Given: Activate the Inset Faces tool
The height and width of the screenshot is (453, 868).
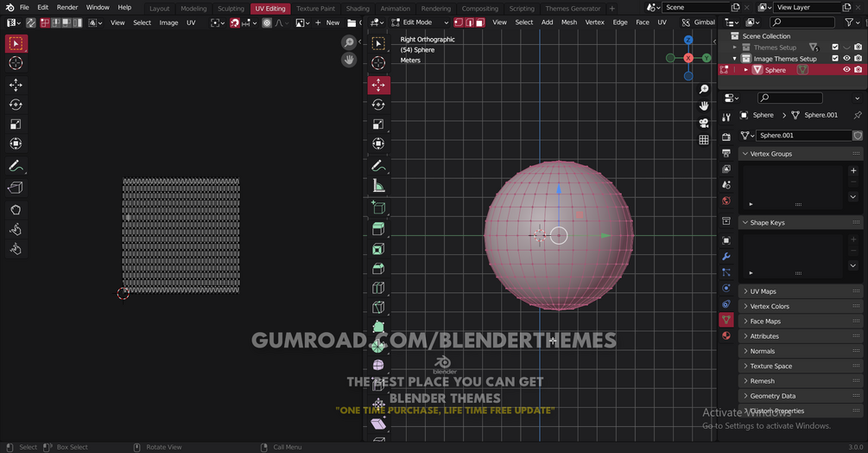Looking at the screenshot, I should click(x=378, y=249).
